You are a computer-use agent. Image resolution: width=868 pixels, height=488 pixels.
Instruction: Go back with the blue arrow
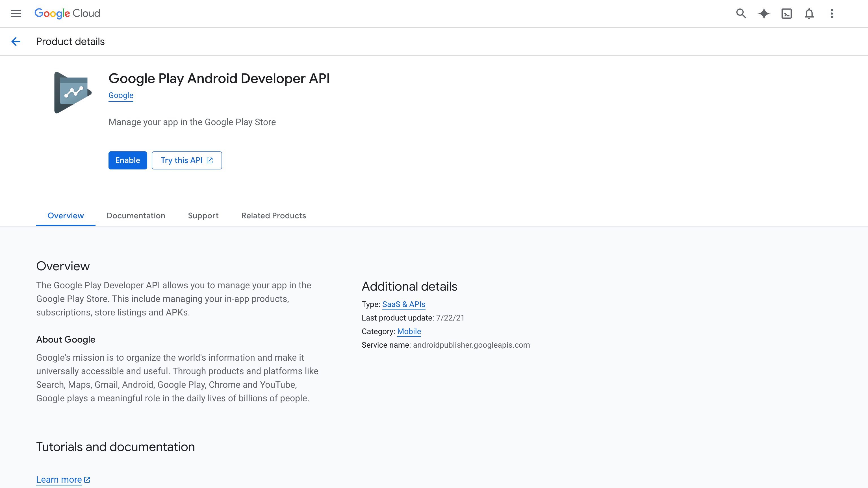pos(16,42)
